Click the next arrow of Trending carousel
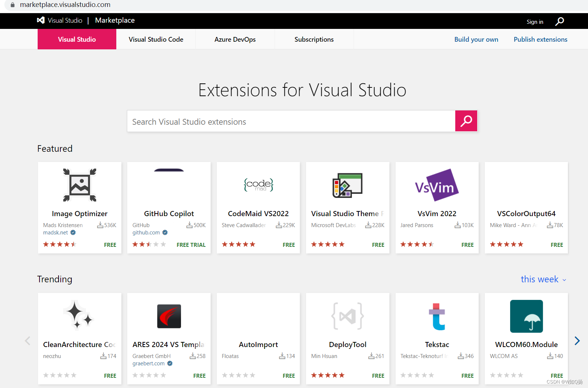588x388 pixels. click(x=577, y=341)
